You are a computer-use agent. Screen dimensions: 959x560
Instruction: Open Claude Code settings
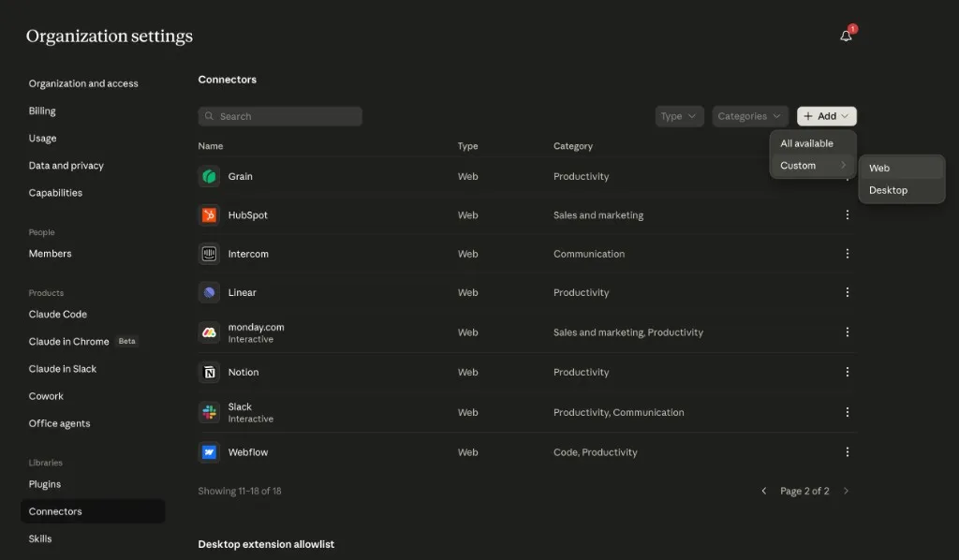pos(57,315)
